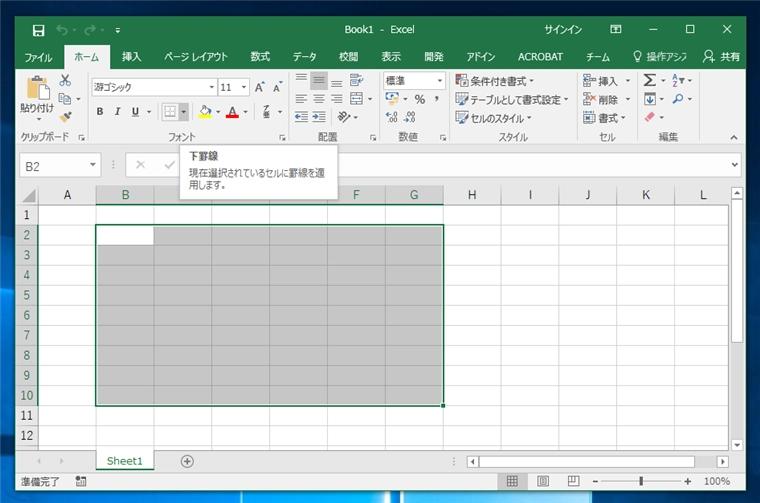Click the 共有 share button
Screen dimensions: 760x503
coord(721,57)
